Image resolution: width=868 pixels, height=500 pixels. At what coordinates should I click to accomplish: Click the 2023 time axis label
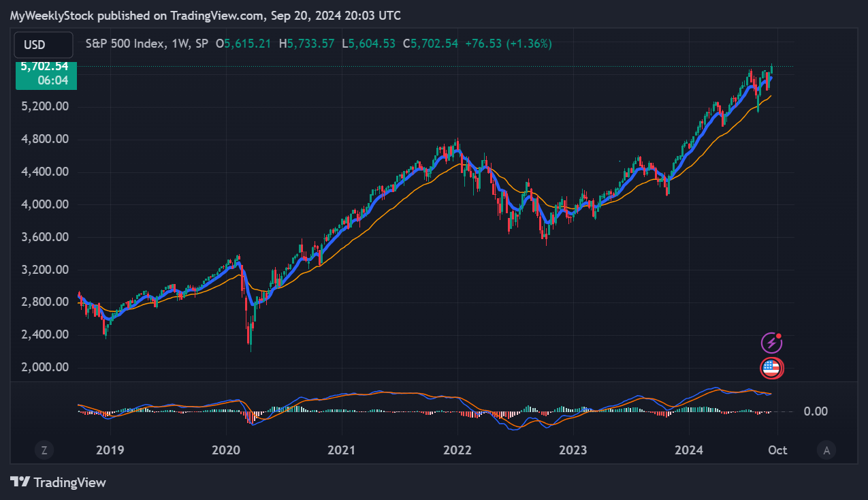pyautogui.click(x=573, y=450)
